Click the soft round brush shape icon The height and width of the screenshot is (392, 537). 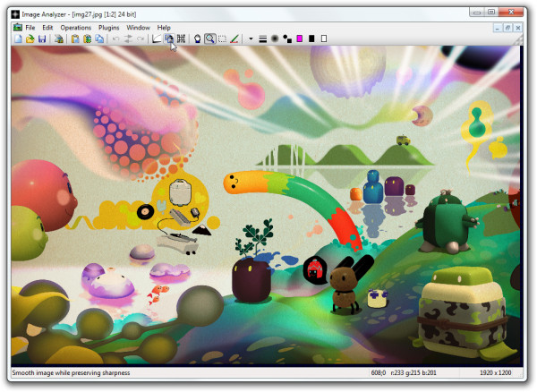pos(275,39)
